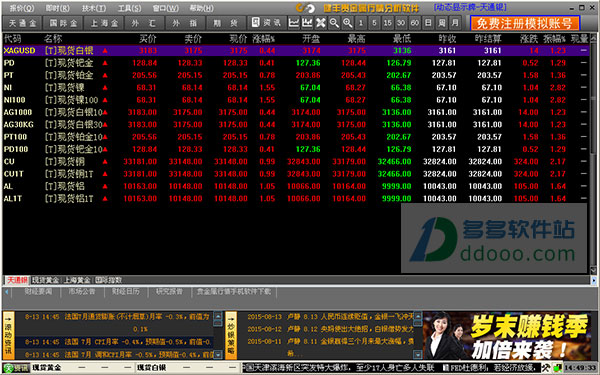Select the AG1000 row
The height and width of the screenshot is (375, 600).
tap(296, 112)
